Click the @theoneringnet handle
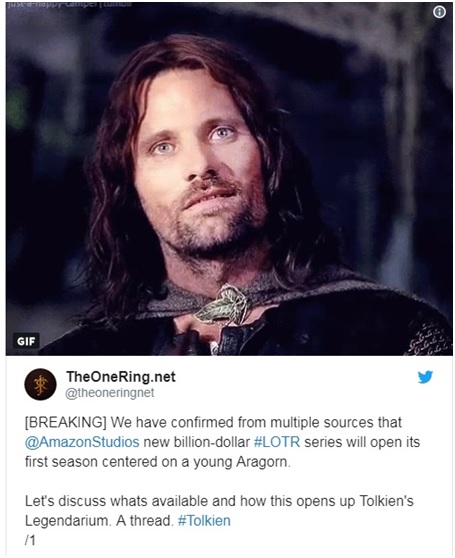This screenshot has width=455, height=558. (110, 393)
